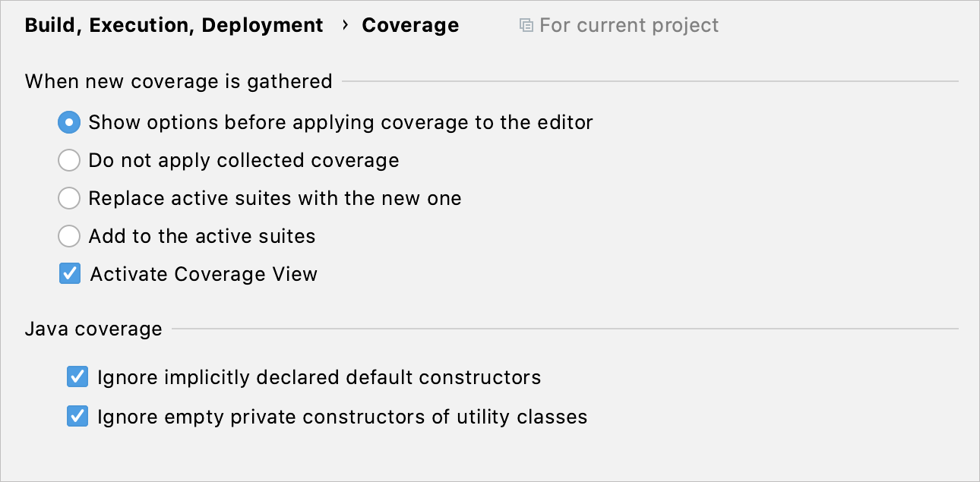Click the Activate Coverage View label
Viewport: 980px width, 482px height.
click(203, 274)
